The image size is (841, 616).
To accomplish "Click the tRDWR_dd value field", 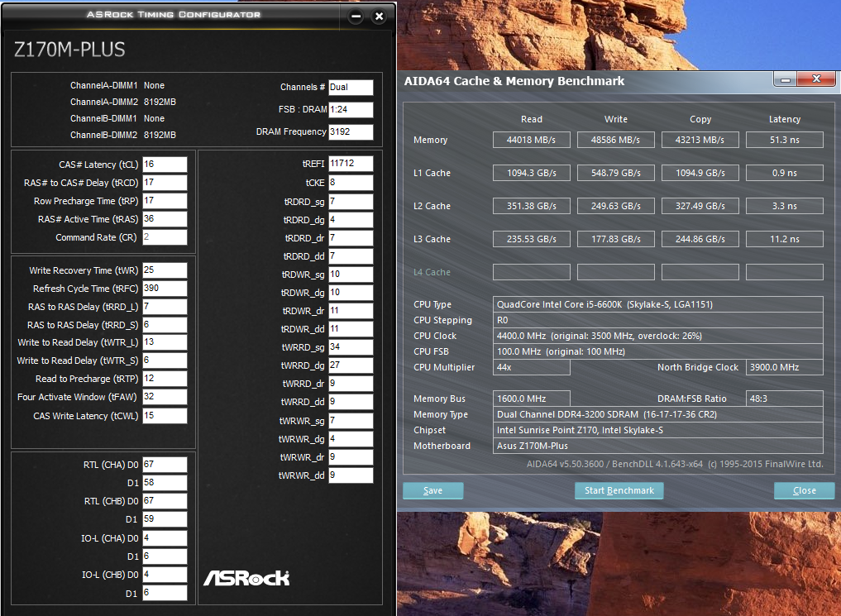I will (x=351, y=329).
